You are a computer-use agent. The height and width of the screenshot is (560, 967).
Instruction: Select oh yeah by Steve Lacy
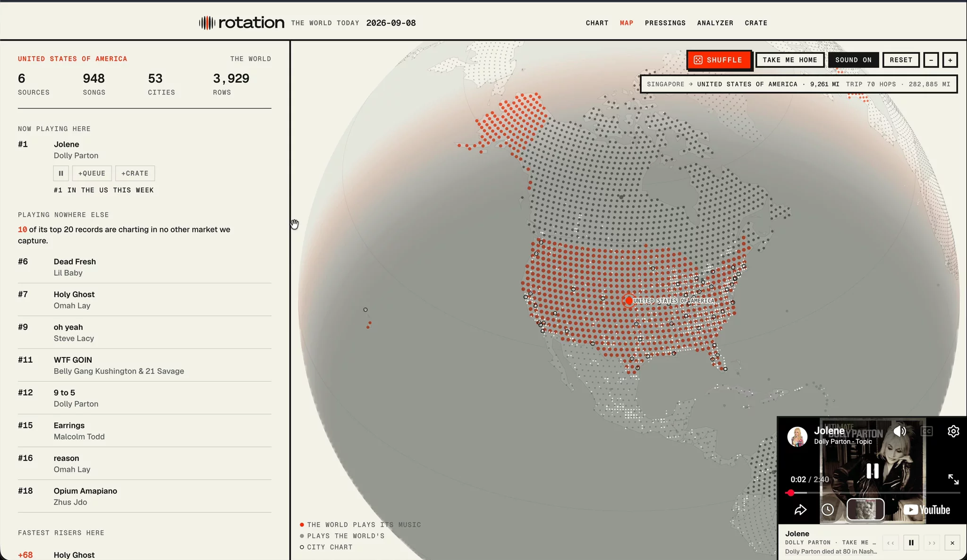pos(144,332)
